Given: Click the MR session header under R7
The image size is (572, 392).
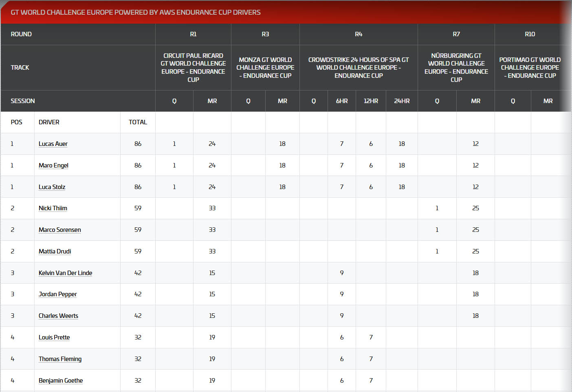Looking at the screenshot, I should pos(475,101).
